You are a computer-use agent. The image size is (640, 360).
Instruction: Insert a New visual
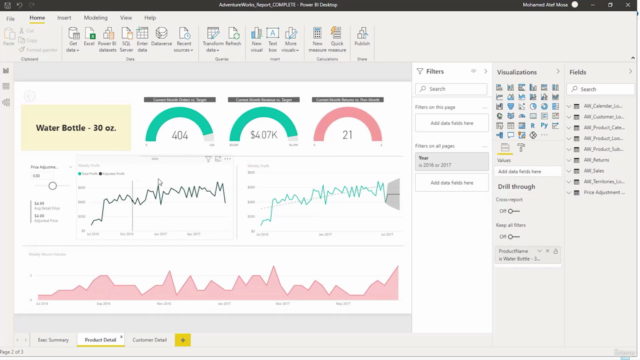click(256, 40)
